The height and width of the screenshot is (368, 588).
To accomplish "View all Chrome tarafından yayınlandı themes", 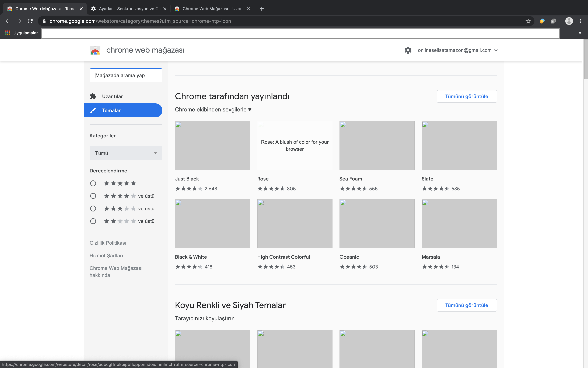I will 467,96.
